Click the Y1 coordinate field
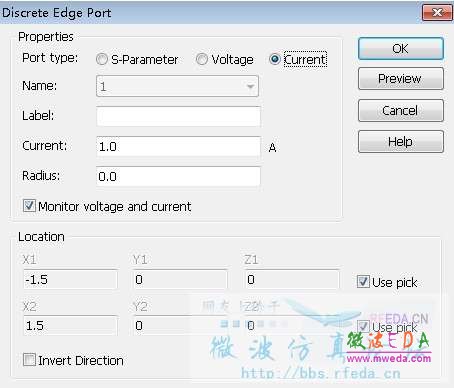 click(180, 279)
